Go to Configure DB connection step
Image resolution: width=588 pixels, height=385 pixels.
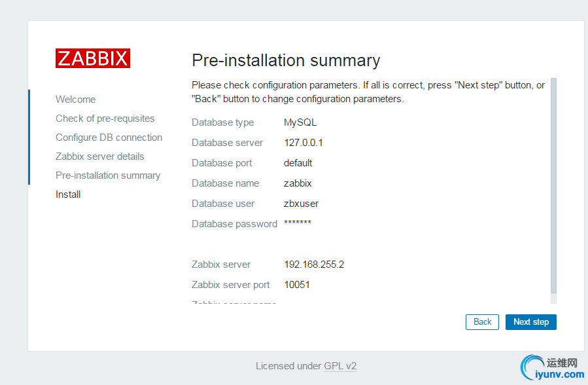coord(109,137)
